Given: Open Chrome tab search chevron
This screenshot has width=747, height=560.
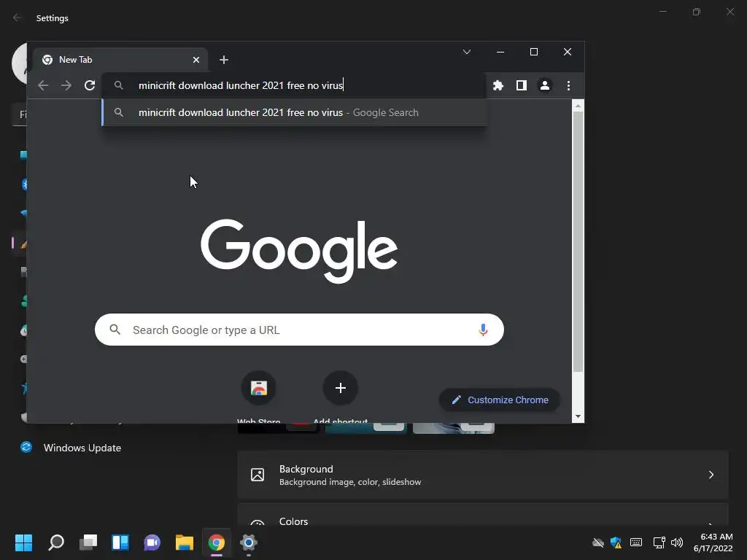Looking at the screenshot, I should coord(467,52).
